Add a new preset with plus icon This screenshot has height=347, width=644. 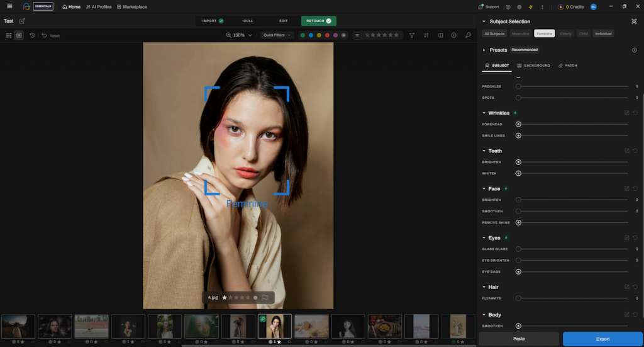pos(634,50)
